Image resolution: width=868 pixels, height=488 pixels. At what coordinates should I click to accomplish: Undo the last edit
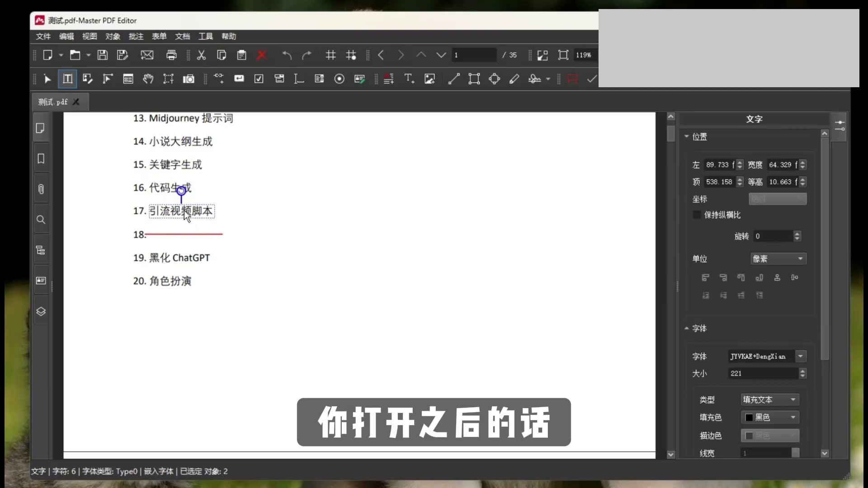click(x=287, y=55)
